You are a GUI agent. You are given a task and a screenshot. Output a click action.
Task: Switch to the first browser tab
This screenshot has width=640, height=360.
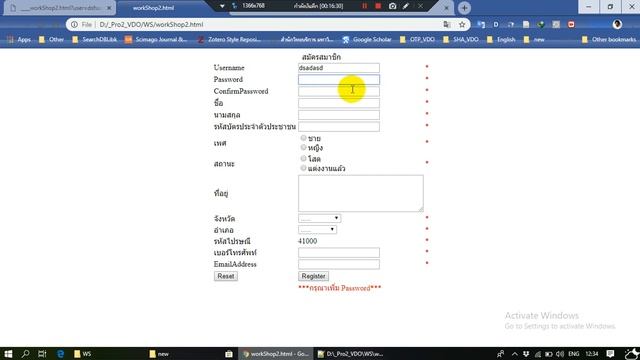click(59, 8)
